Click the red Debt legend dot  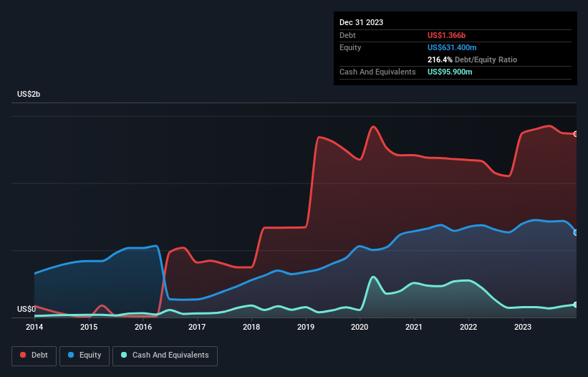[23, 355]
